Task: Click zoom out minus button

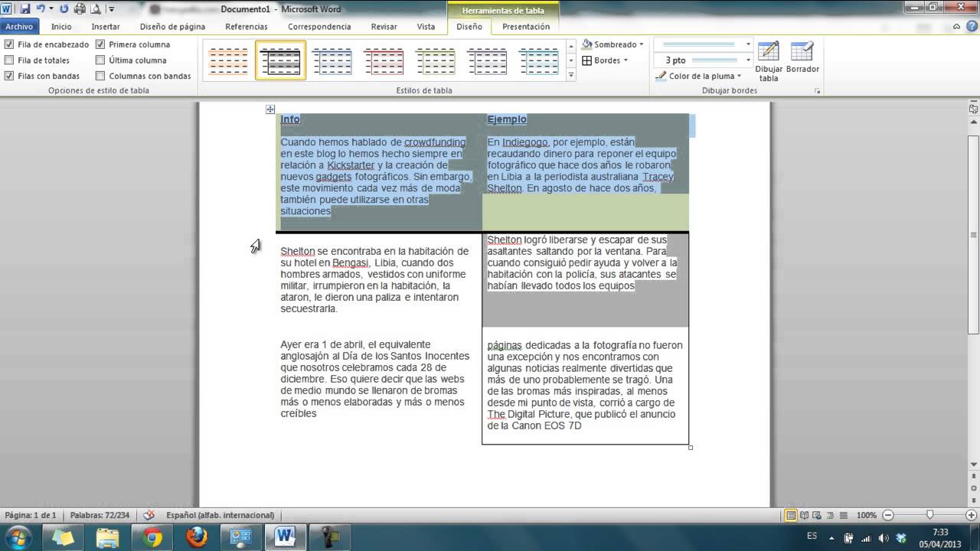Action: tap(889, 515)
